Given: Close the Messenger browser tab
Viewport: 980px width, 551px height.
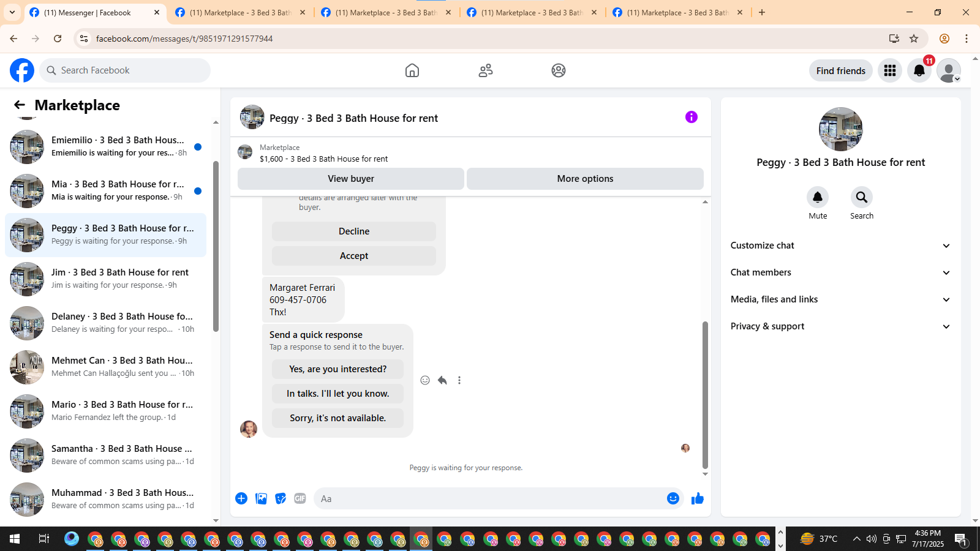Looking at the screenshot, I should [x=157, y=12].
